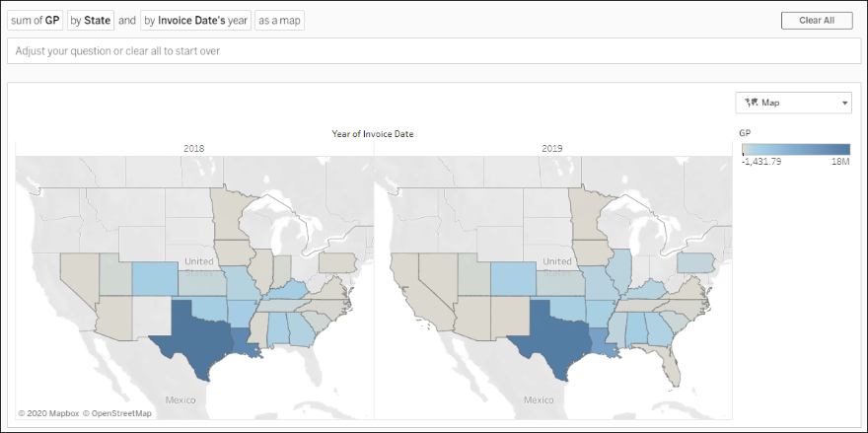
Task: Click the map icon in the viz selector
Action: (x=752, y=103)
